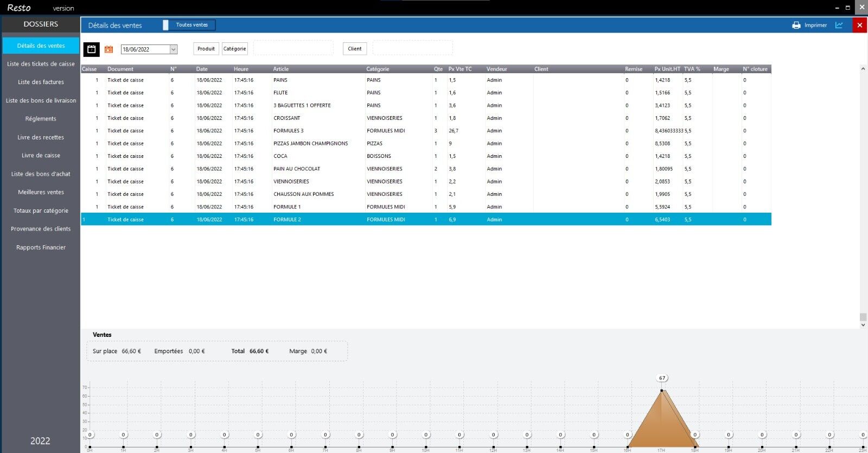Click the black calendar day icon

(92, 49)
